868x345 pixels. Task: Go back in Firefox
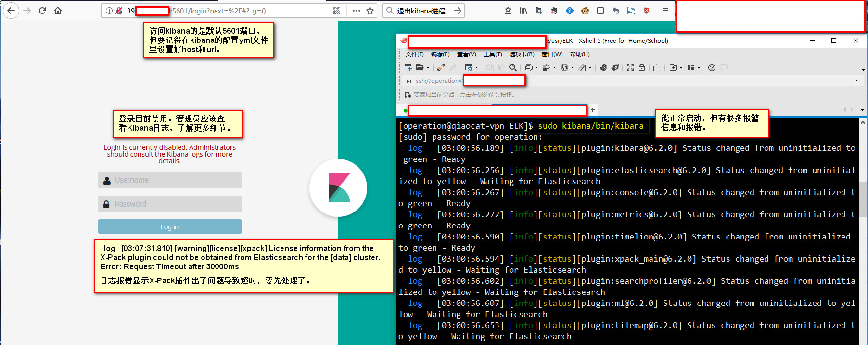(11, 11)
